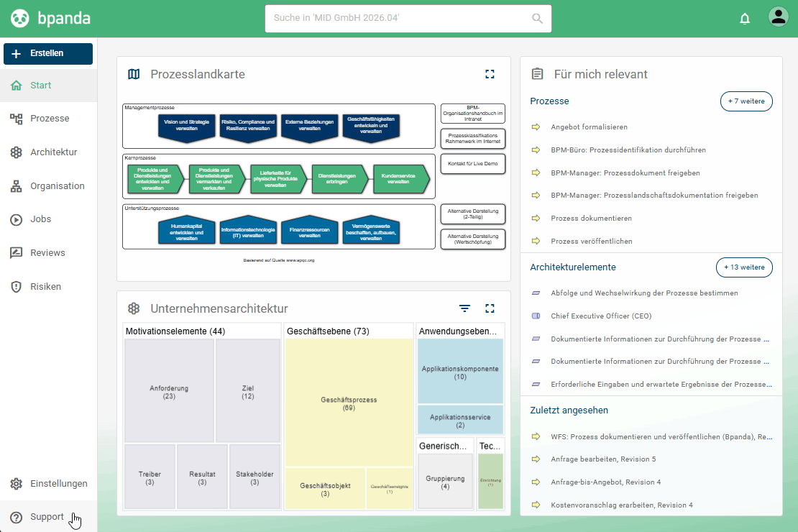Screen dimensions: 798x532
Task: Open the notifications bell icon
Action: point(745,19)
